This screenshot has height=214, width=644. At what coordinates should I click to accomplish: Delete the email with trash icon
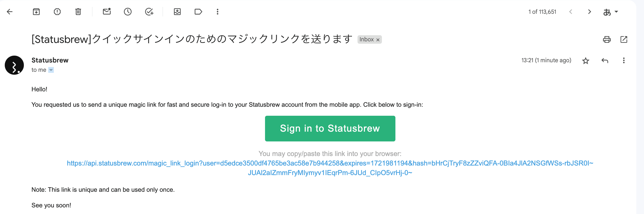click(x=78, y=12)
